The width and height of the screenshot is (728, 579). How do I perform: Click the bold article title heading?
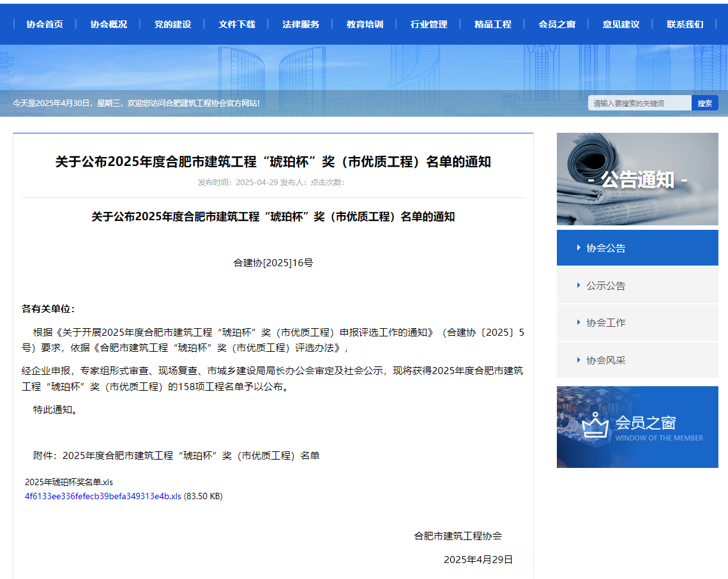coord(273,162)
